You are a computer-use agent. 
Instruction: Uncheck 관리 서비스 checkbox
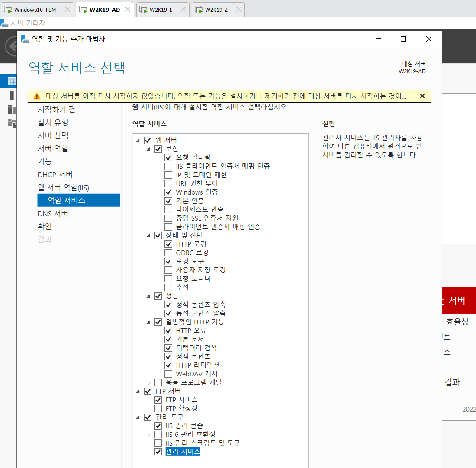[x=158, y=452]
